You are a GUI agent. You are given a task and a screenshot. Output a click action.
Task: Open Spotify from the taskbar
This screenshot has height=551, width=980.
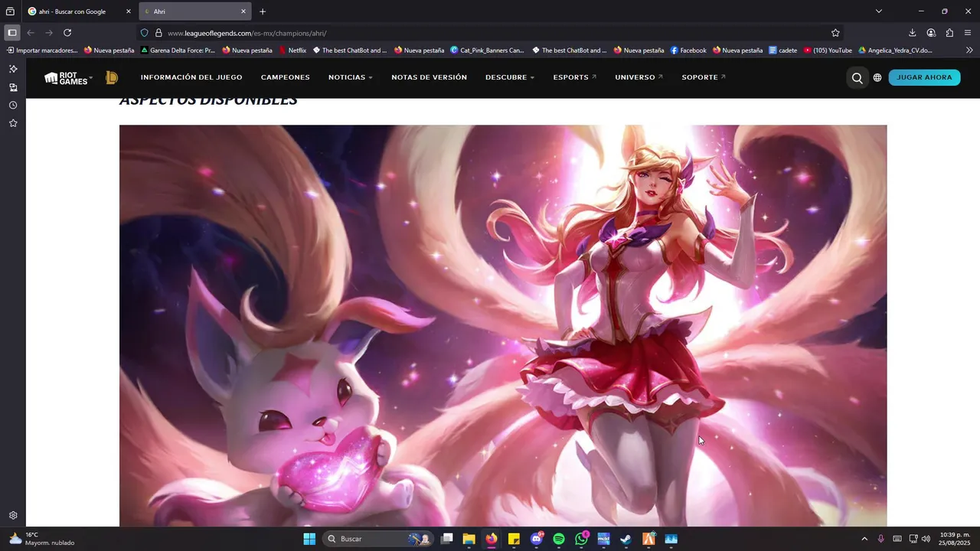559,539
